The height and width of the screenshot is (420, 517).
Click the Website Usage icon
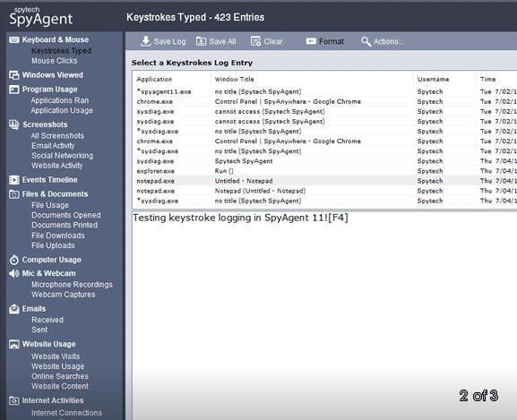tap(14, 344)
